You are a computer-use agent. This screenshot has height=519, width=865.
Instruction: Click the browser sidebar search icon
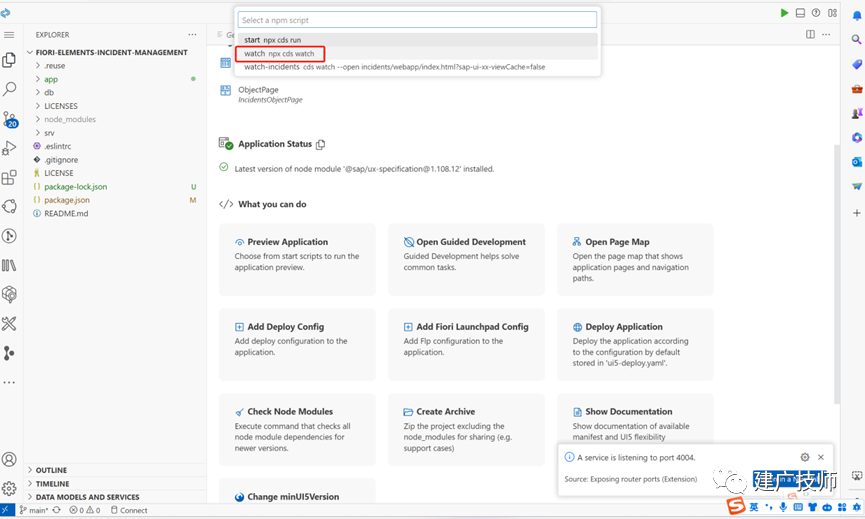pyautogui.click(x=856, y=39)
